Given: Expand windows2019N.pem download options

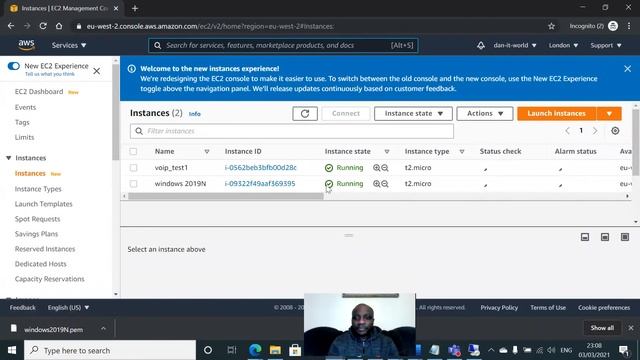Looking at the screenshot, I should pyautogui.click(x=103, y=329).
